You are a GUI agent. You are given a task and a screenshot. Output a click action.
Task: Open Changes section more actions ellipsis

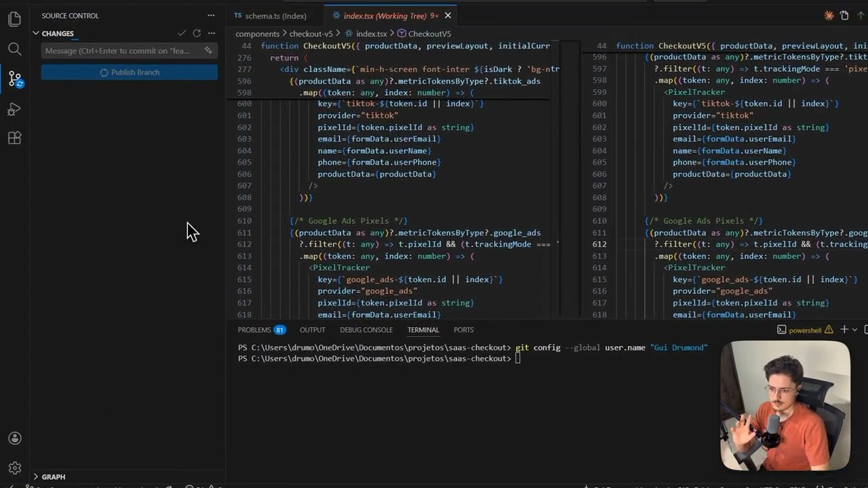(212, 33)
